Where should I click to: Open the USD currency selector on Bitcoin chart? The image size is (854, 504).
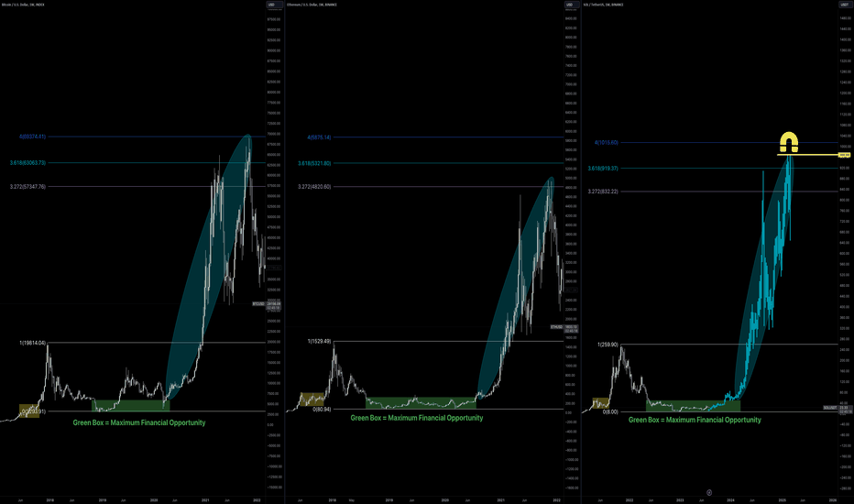[x=274, y=5]
